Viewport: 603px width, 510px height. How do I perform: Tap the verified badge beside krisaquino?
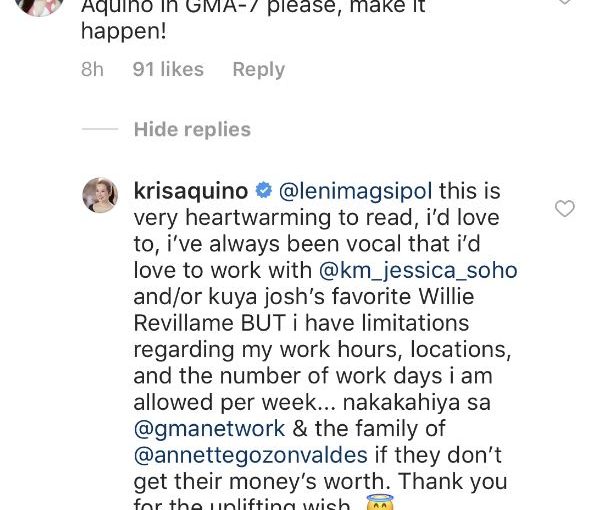264,191
